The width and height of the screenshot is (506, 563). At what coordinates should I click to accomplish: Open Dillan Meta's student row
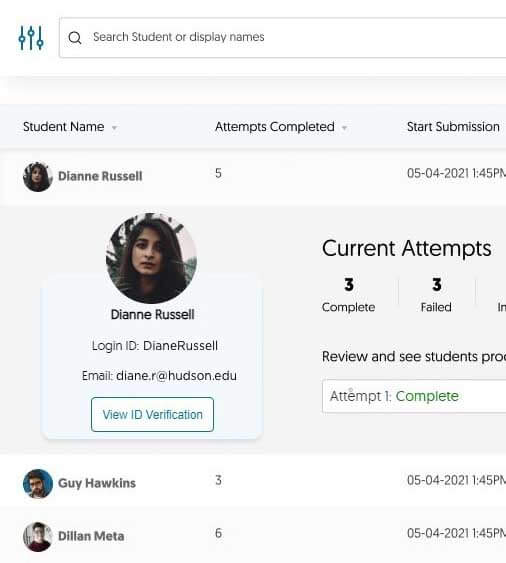pyautogui.click(x=253, y=535)
